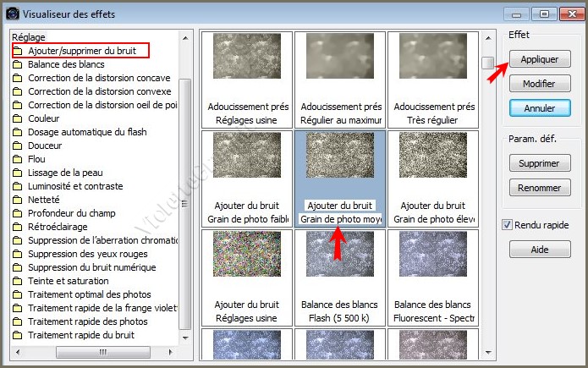Screen dimensions: 588x368
Task: Click the folder icon beside Balance des blancs
Action: 18,64
